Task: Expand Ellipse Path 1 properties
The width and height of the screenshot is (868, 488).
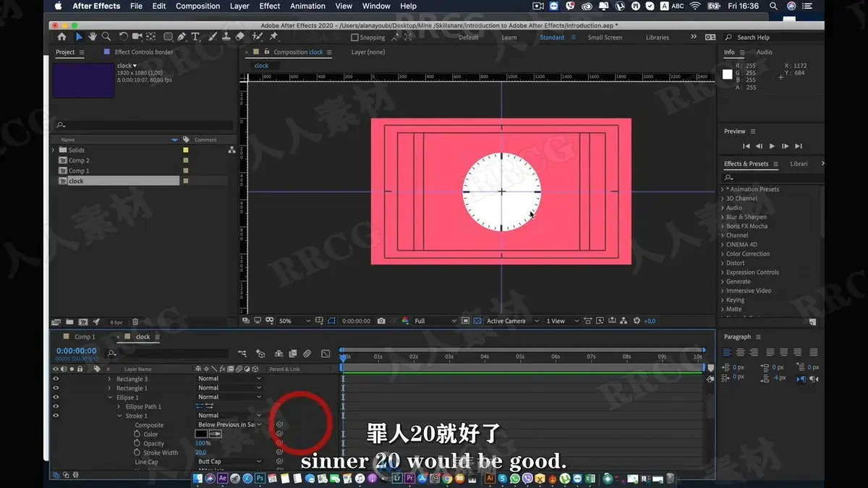Action: coord(119,406)
